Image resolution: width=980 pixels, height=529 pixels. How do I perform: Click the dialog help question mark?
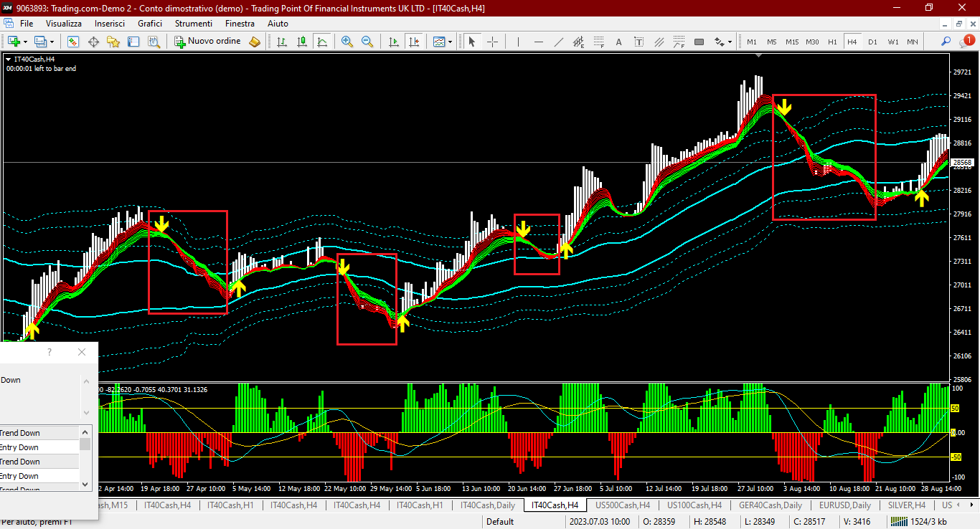coord(50,352)
